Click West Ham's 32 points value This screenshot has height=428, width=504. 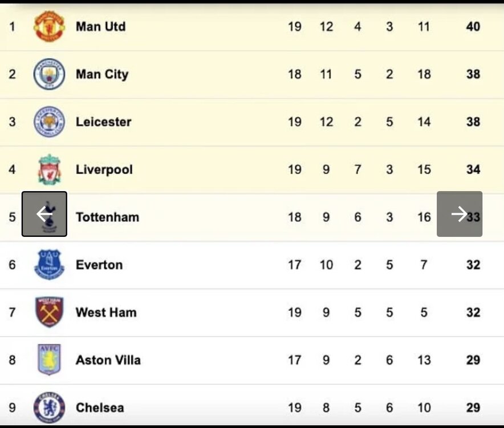click(473, 313)
